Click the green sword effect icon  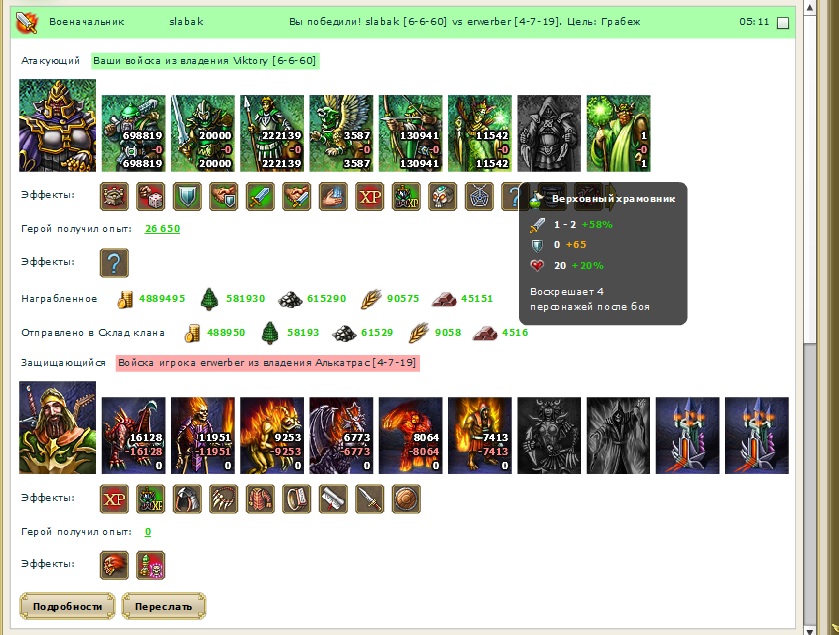(260, 196)
